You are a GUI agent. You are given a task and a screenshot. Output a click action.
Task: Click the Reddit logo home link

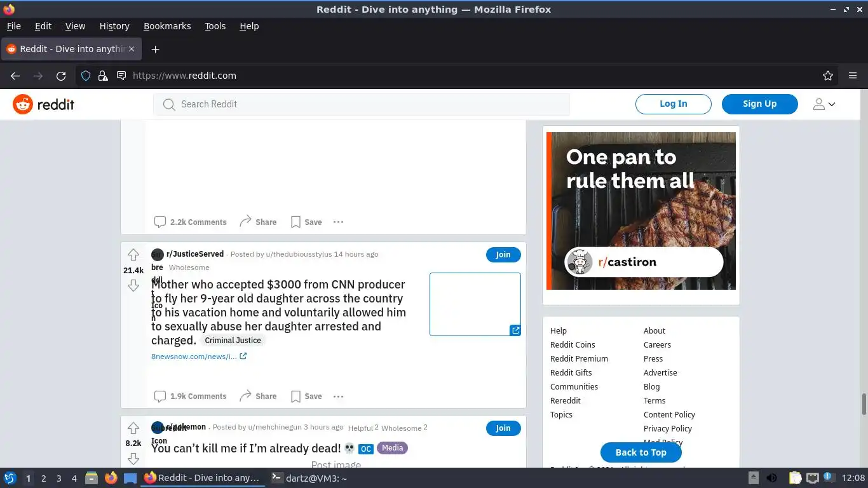pyautogui.click(x=44, y=104)
